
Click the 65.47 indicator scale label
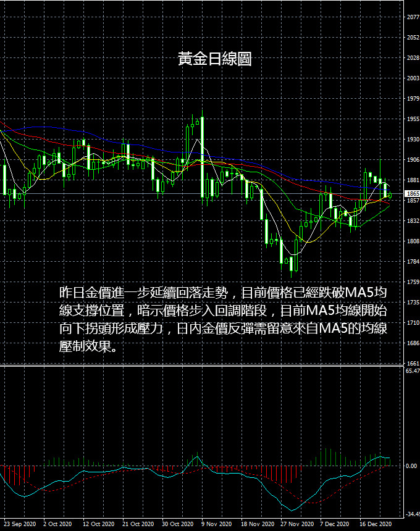click(x=413, y=371)
